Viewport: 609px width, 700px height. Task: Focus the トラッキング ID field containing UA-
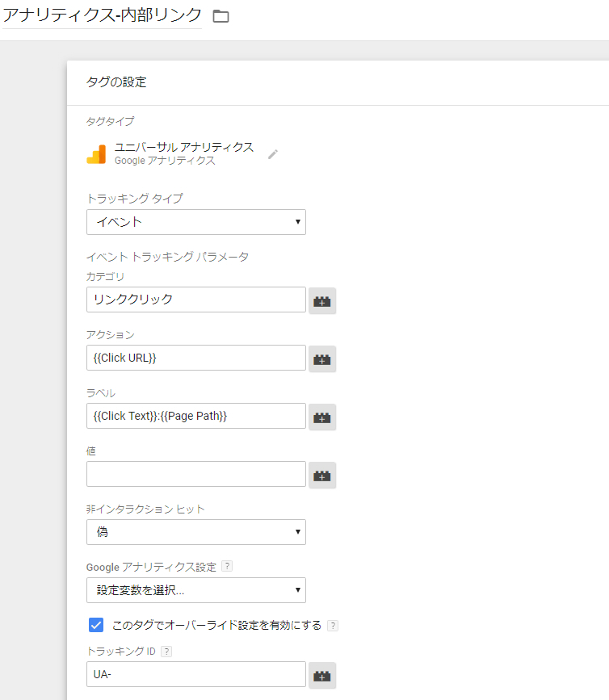[196, 674]
